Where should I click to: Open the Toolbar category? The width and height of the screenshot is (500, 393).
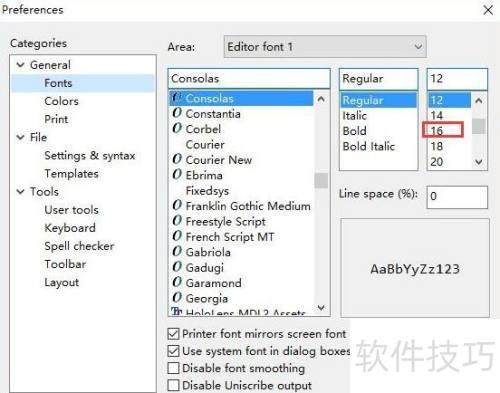point(65,264)
